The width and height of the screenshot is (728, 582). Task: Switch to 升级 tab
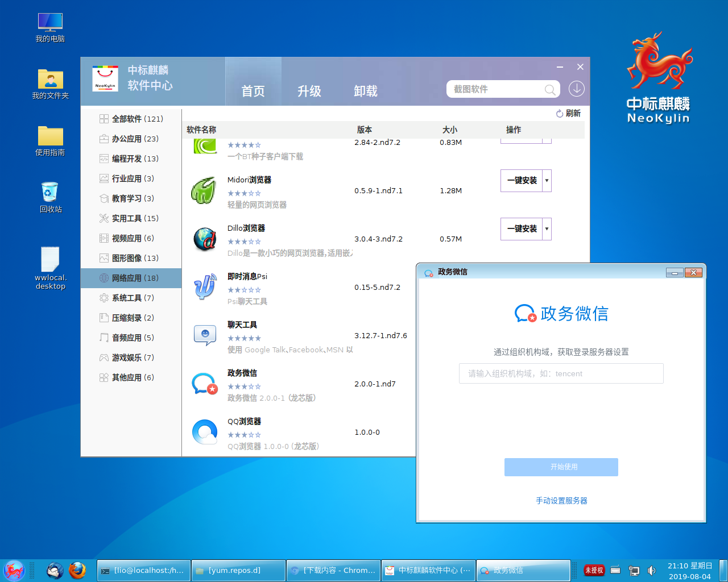(x=309, y=91)
